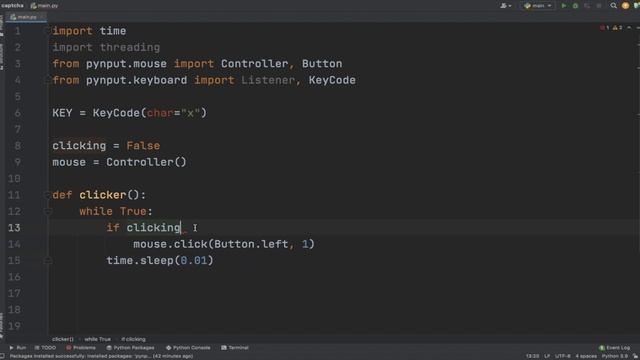The width and height of the screenshot is (640, 360).
Task: Click line number 6 in the gutter
Action: [17, 113]
